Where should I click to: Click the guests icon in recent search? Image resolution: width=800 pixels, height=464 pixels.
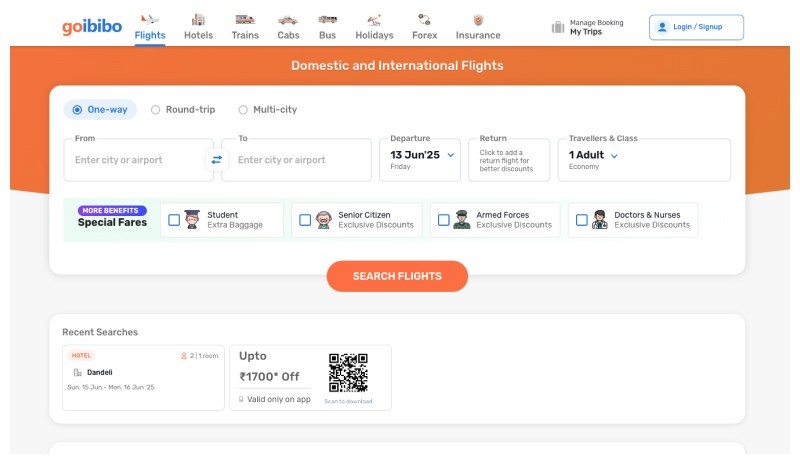point(184,356)
